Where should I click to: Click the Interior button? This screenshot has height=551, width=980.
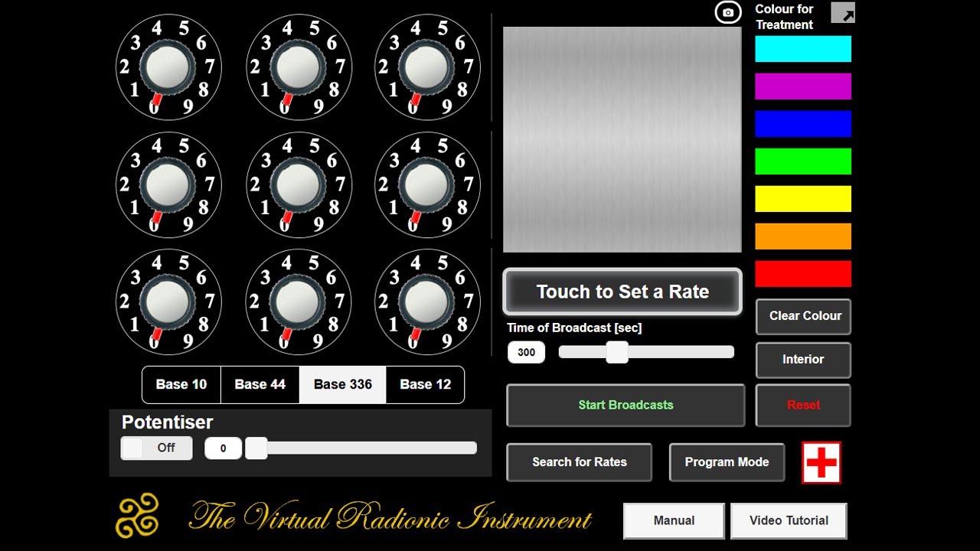(804, 360)
